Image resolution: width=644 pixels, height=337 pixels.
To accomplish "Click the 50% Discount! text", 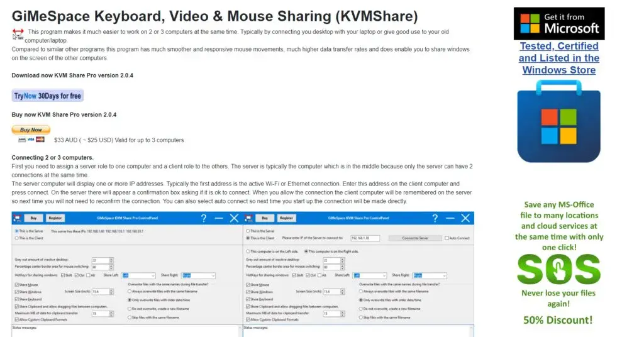I will coord(558,320).
